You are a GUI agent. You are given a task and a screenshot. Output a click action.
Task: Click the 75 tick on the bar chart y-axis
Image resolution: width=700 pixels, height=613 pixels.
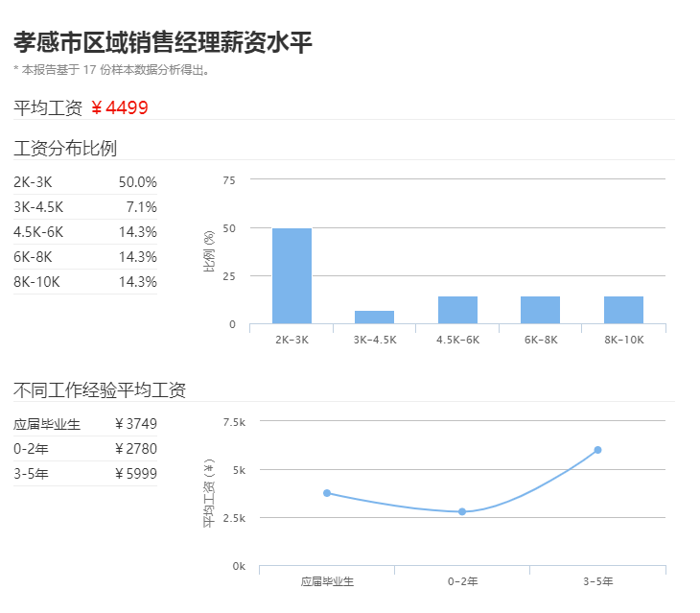[x=229, y=180]
